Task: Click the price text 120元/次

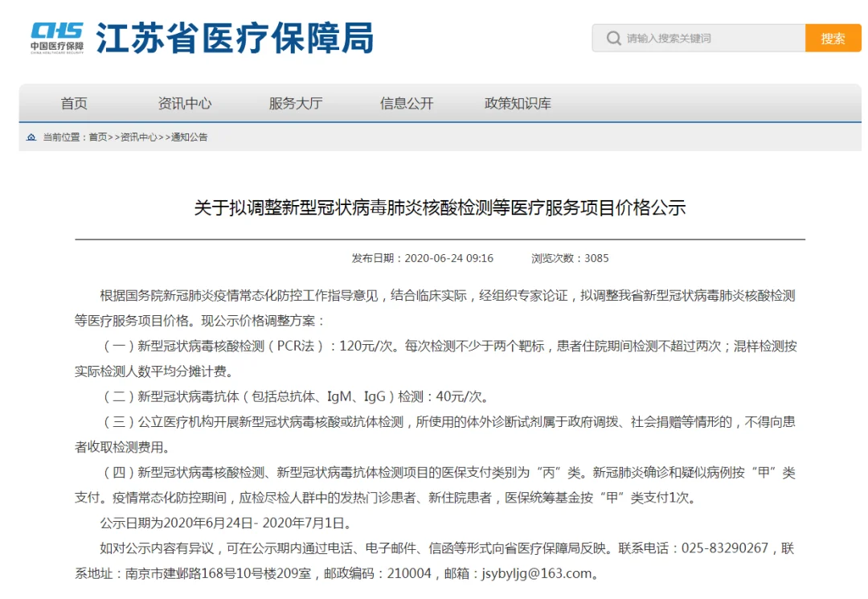Action: coord(366,347)
